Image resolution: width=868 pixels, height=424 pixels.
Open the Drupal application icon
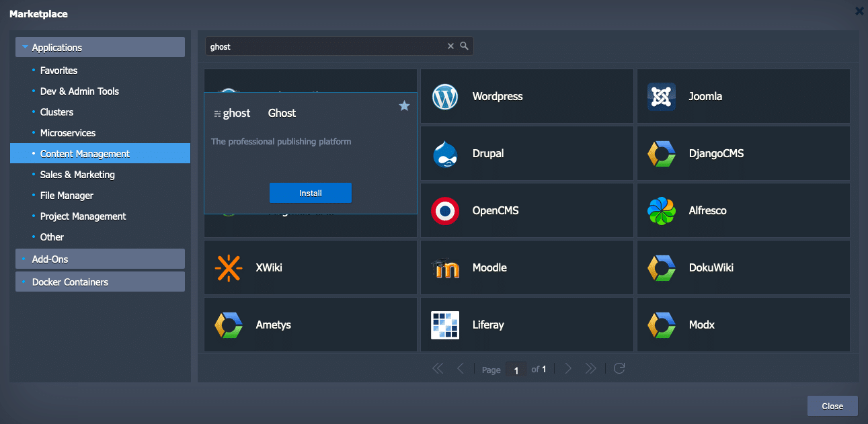[444, 153]
